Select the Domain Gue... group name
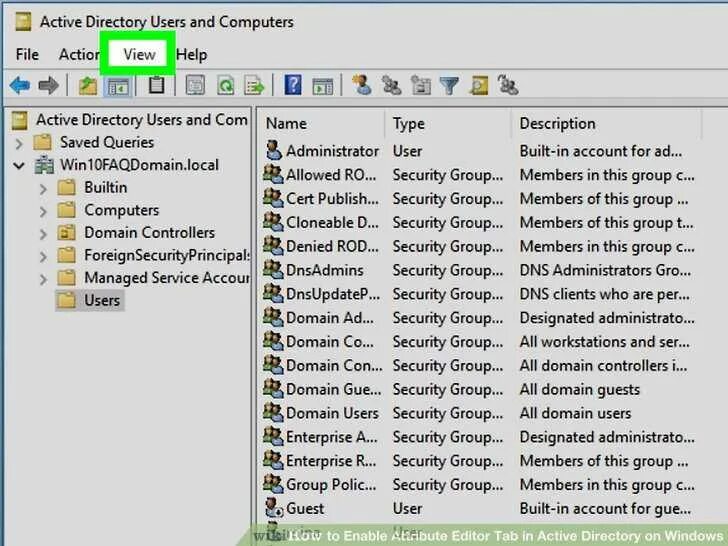This screenshot has width=728, height=546. 334,389
